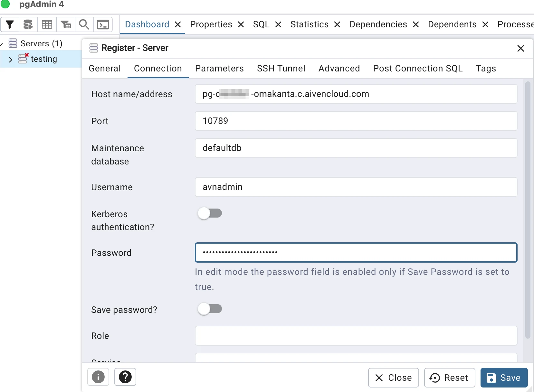Open the search objects magnifier icon
The width and height of the screenshot is (534, 392).
click(x=84, y=24)
